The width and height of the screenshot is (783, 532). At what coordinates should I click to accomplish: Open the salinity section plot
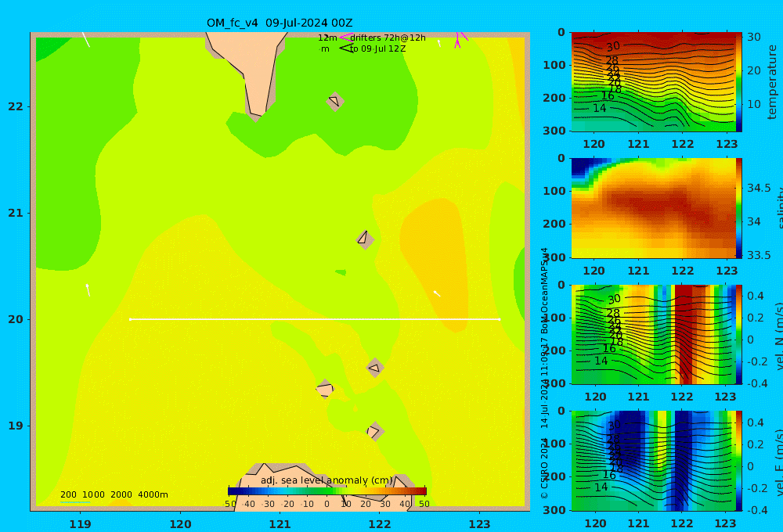(x=654, y=208)
